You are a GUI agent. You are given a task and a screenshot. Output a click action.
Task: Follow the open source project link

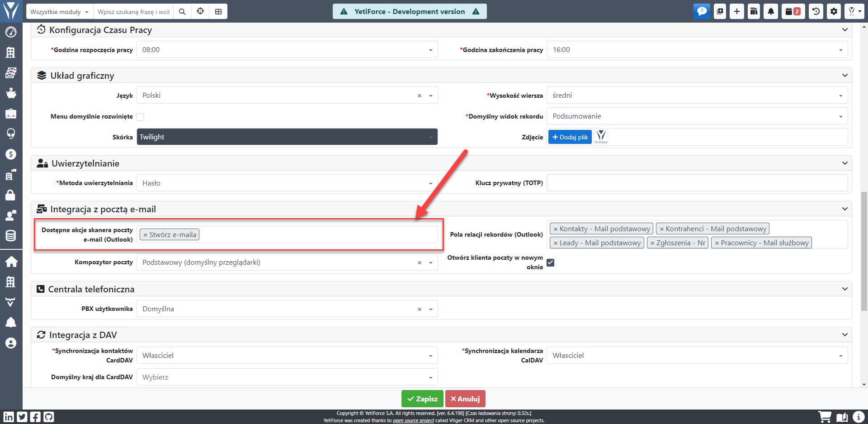(413, 420)
